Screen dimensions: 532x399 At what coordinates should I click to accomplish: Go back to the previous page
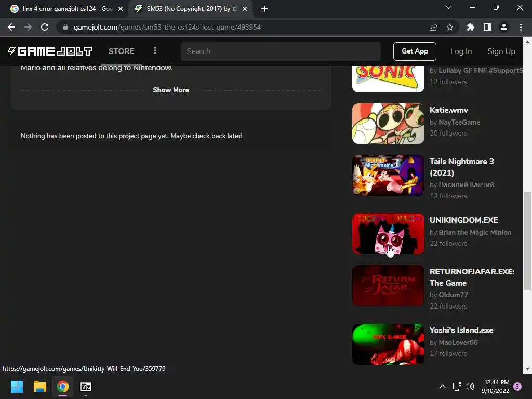pyautogui.click(x=11, y=27)
